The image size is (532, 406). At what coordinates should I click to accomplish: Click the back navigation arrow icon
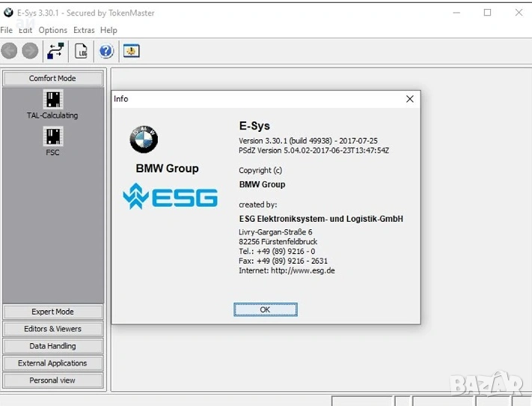[x=9, y=51]
